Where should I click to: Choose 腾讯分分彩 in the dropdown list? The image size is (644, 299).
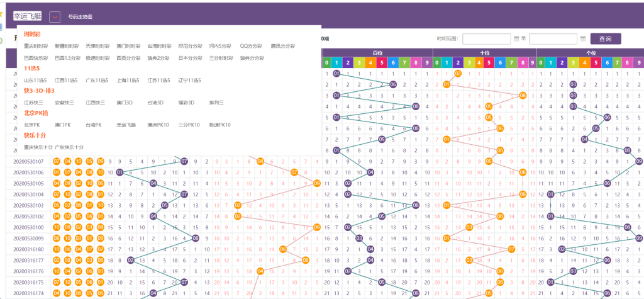[x=282, y=47]
